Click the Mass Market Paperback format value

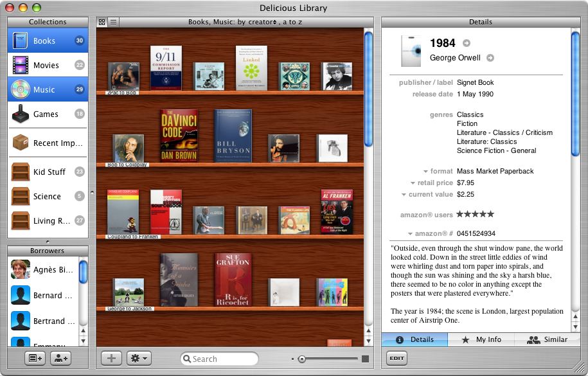pos(495,171)
